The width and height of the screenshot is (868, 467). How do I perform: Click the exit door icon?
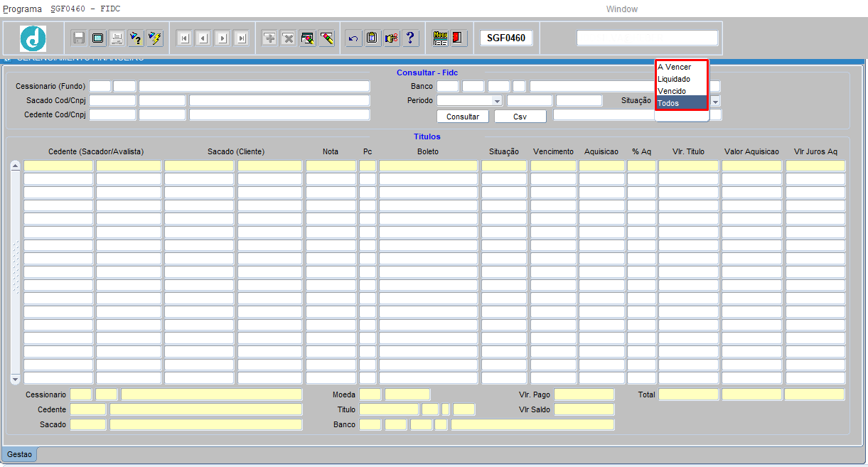click(459, 38)
